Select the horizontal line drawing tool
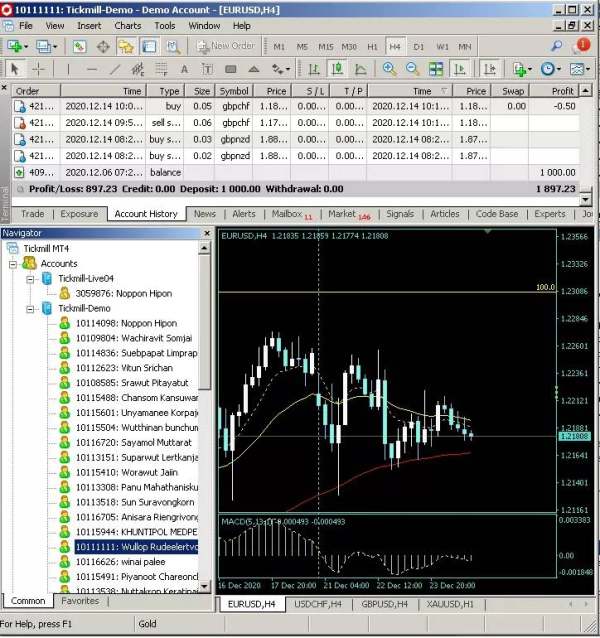600x638 pixels. pyautogui.click(x=92, y=69)
